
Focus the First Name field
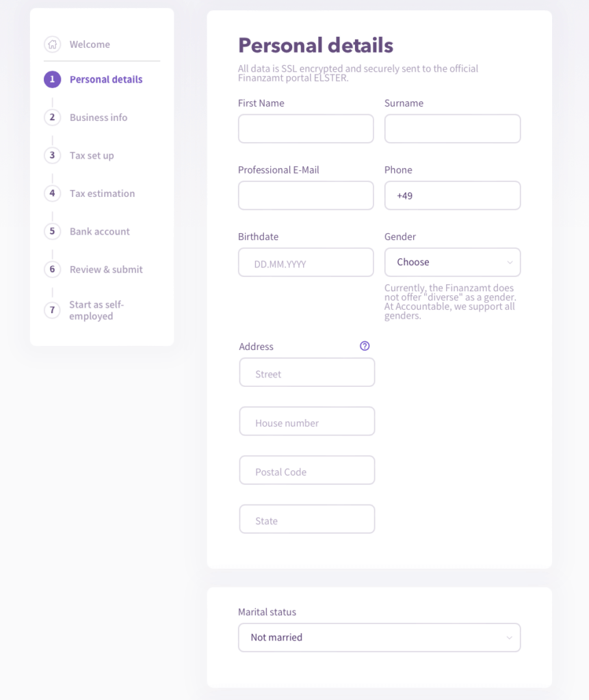(306, 129)
